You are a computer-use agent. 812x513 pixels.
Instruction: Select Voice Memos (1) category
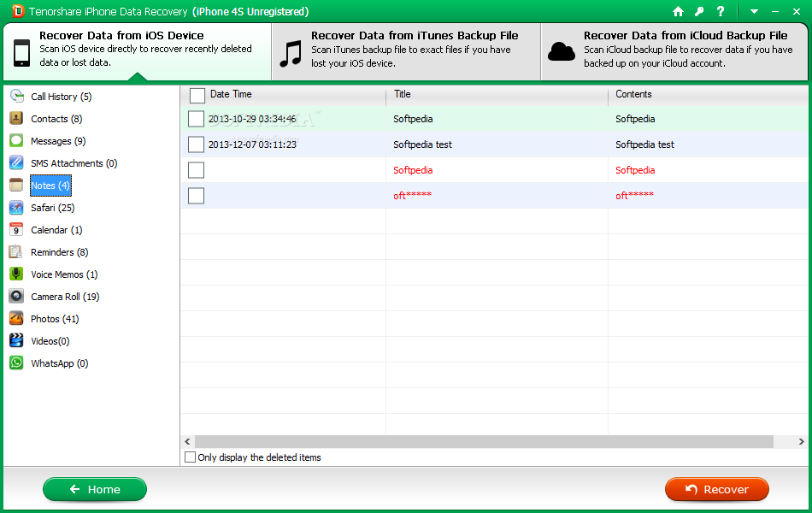[64, 274]
